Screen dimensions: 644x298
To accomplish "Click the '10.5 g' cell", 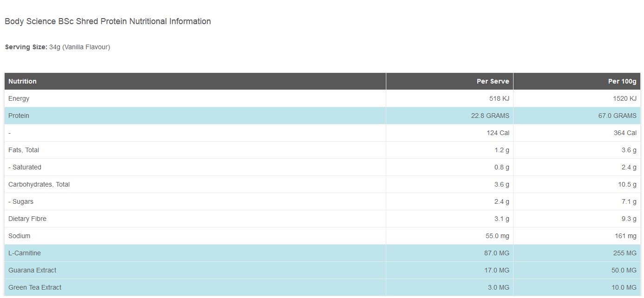I will tap(577, 184).
